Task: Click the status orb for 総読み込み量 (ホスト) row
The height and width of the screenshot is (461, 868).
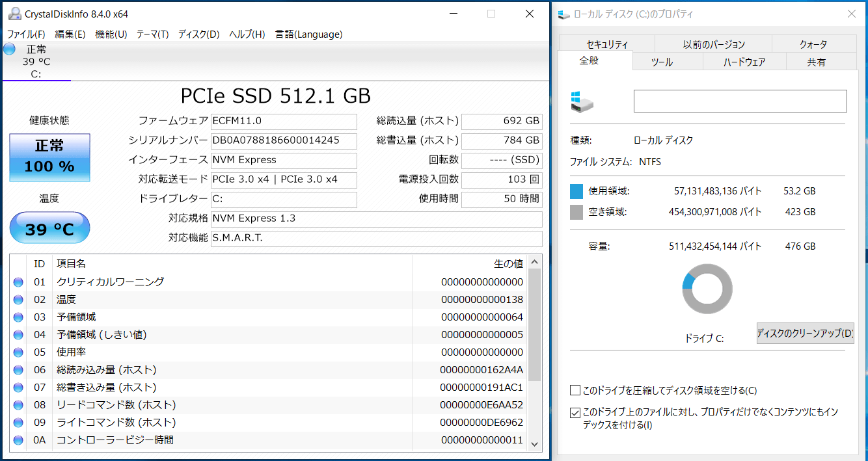Action: point(18,370)
